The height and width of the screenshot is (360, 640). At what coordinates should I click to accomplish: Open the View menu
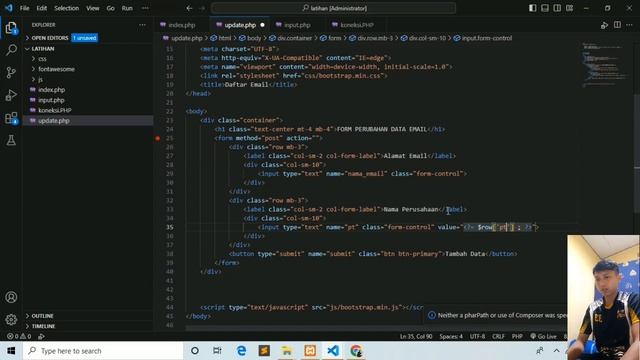(93, 8)
